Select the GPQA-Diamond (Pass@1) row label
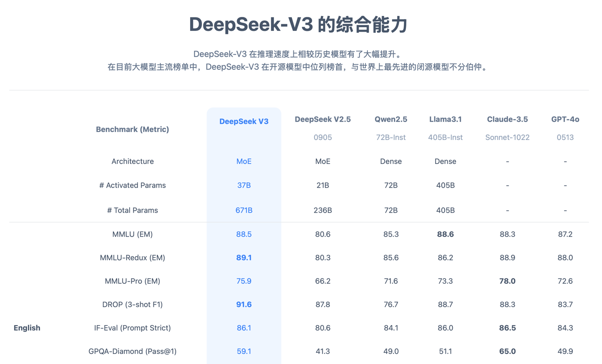This screenshot has width=602, height=364. point(132,351)
